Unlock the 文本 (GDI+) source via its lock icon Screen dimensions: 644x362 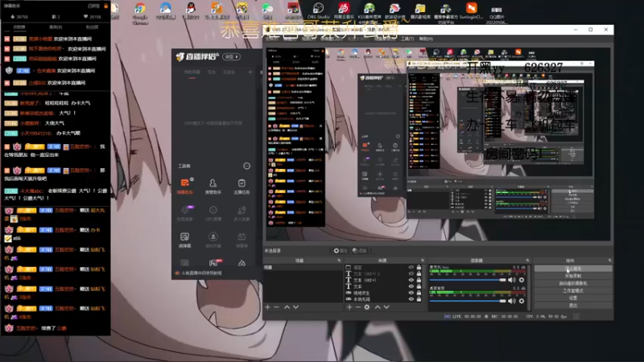419,280
